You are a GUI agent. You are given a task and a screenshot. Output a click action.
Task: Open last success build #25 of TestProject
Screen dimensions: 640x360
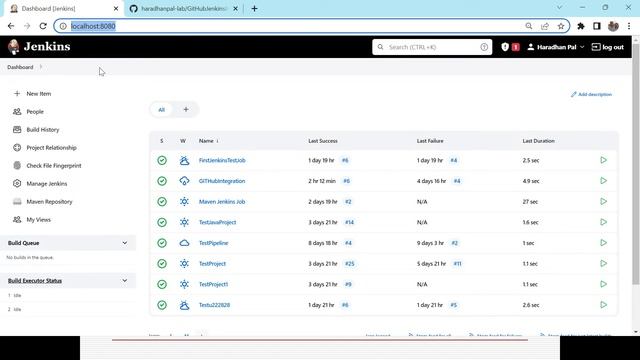pos(349,264)
